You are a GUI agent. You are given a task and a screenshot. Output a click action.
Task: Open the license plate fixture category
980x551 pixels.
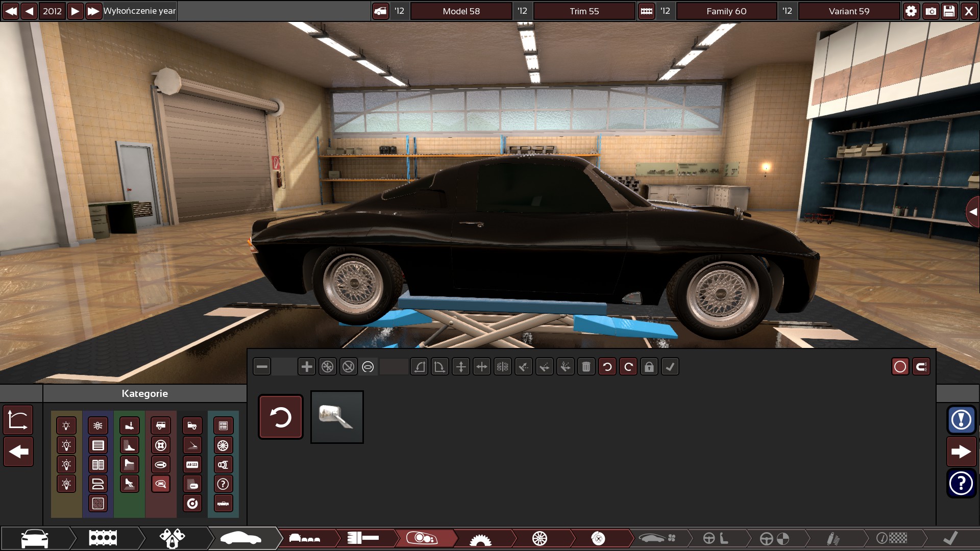[x=192, y=464]
